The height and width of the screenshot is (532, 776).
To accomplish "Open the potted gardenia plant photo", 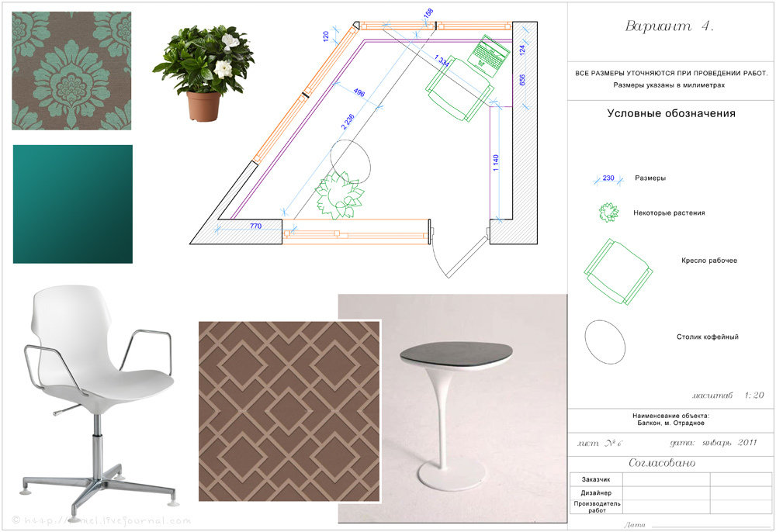I will 204,71.
